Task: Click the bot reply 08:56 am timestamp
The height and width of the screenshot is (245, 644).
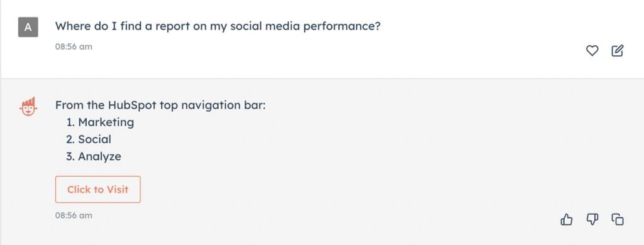Action: click(x=74, y=215)
